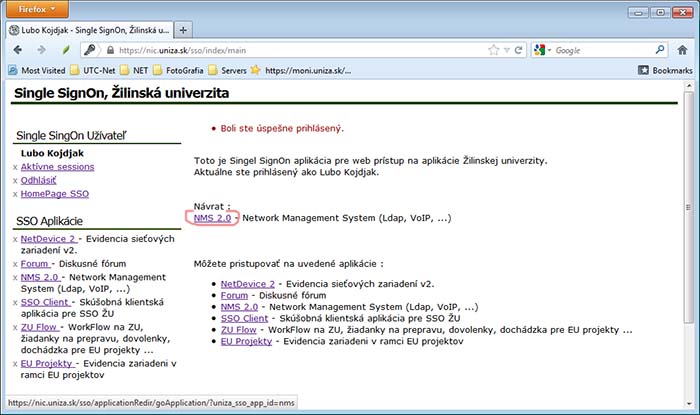Click the padlock icon in address bar
The height and width of the screenshot is (415, 700).
pos(110,50)
